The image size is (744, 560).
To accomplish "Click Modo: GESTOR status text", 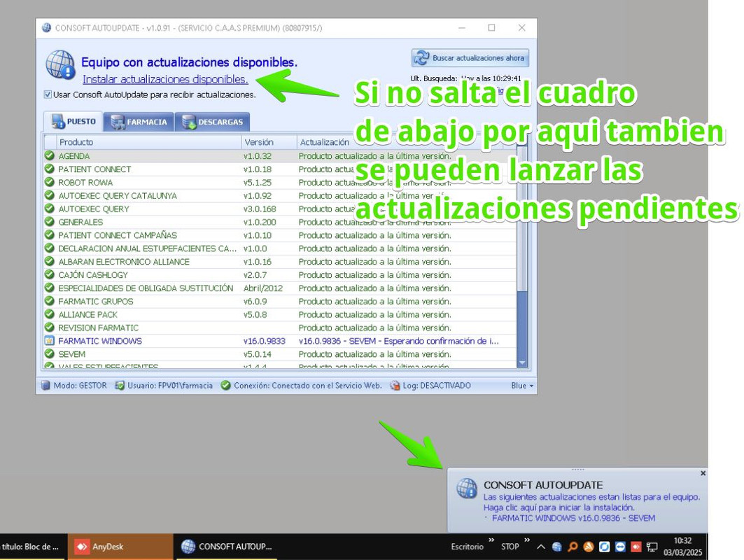I will (x=80, y=386).
